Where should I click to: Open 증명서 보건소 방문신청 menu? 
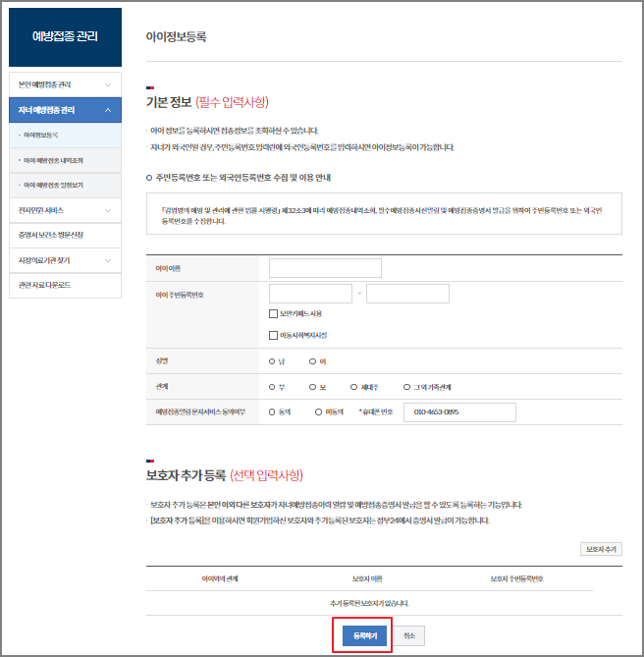(65, 235)
